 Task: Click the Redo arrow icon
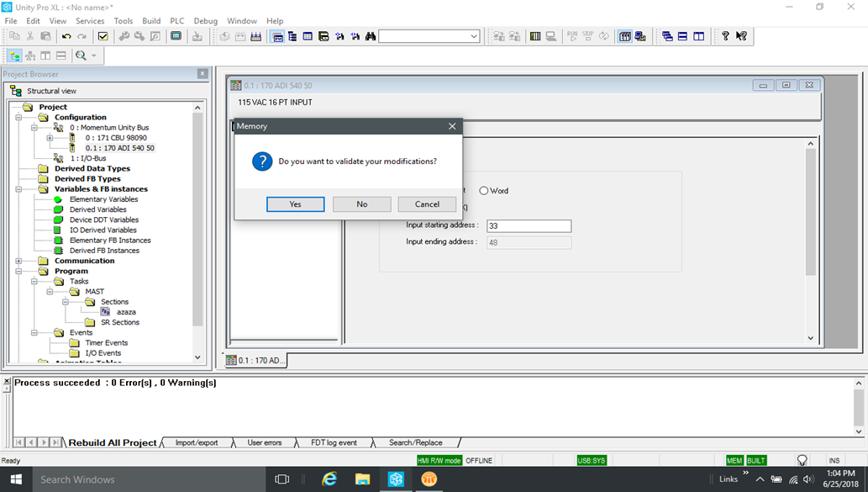(82, 36)
